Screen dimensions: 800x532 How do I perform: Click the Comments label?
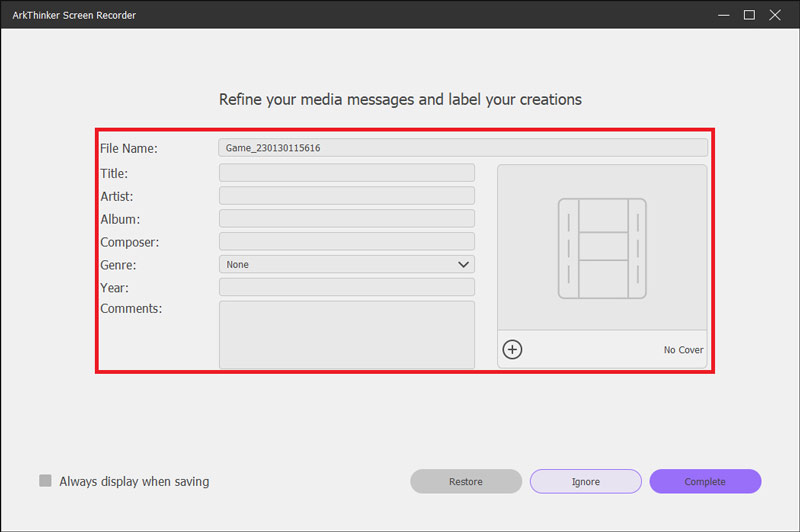pyautogui.click(x=131, y=309)
